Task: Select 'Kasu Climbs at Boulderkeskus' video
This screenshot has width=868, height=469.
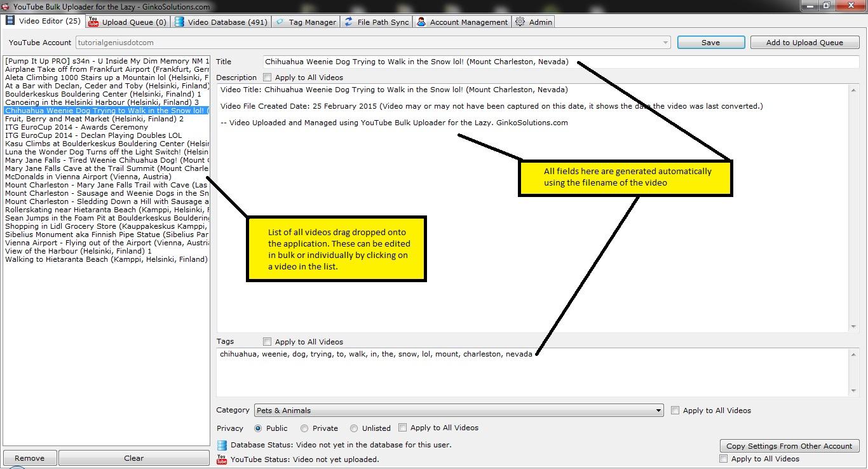Action: pyautogui.click(x=107, y=144)
